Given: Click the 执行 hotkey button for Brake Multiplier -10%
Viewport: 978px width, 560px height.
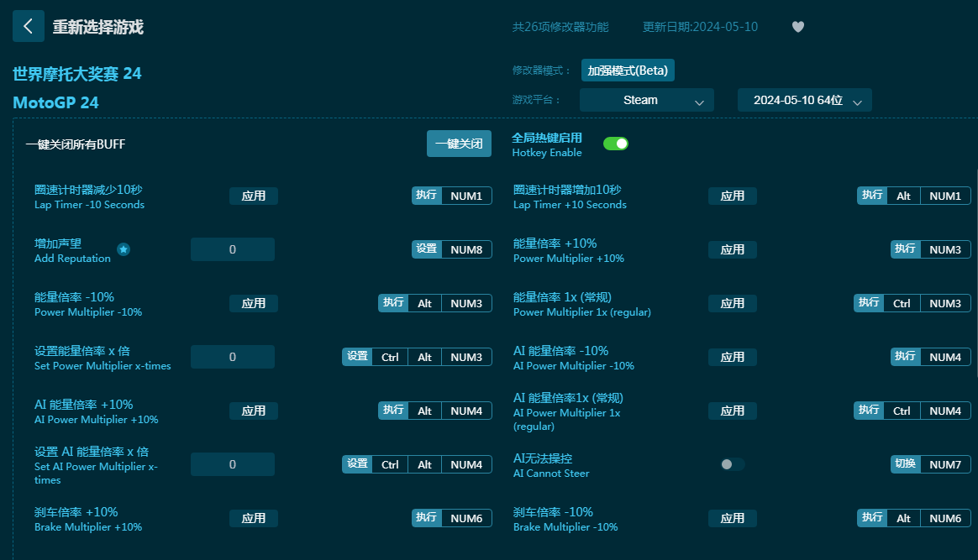Looking at the screenshot, I should point(872,518).
